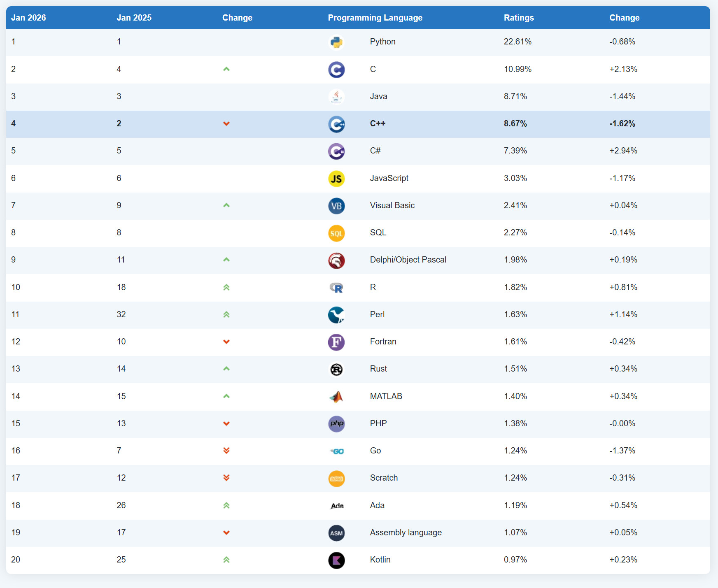Click the Rust gear logo icon
The width and height of the screenshot is (718, 588).
point(336,370)
